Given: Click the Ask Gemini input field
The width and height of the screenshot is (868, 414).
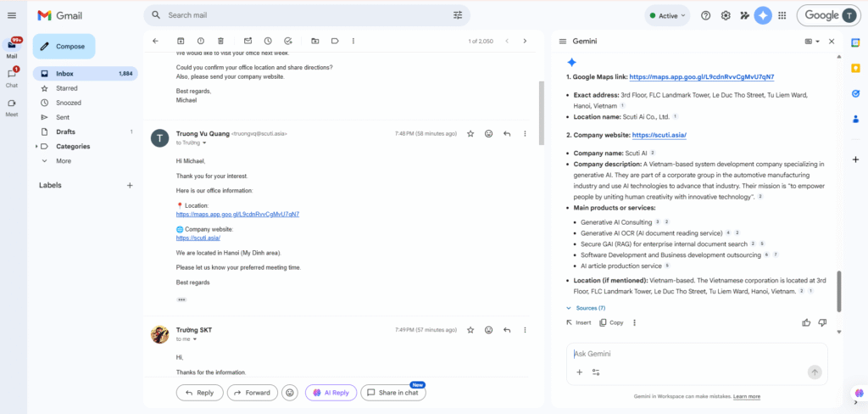Looking at the screenshot, I should (x=687, y=354).
